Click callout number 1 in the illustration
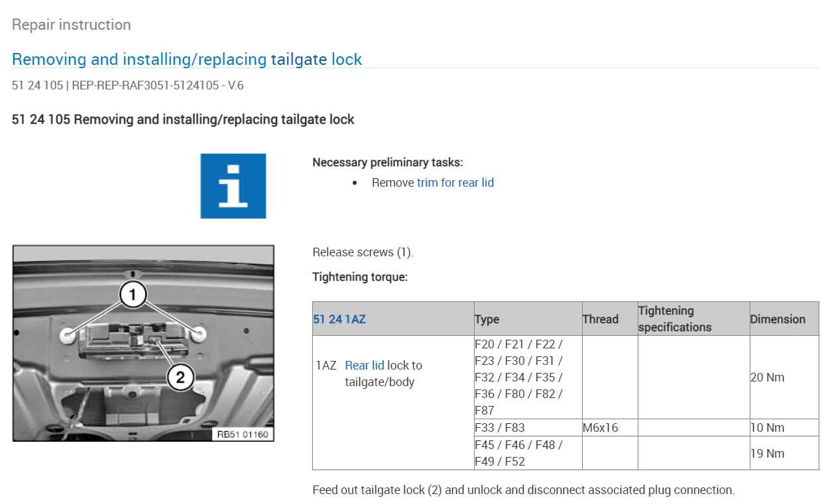 point(133,295)
